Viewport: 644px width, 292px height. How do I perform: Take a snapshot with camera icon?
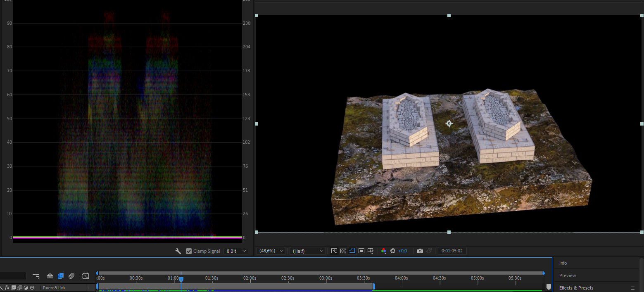pyautogui.click(x=420, y=251)
